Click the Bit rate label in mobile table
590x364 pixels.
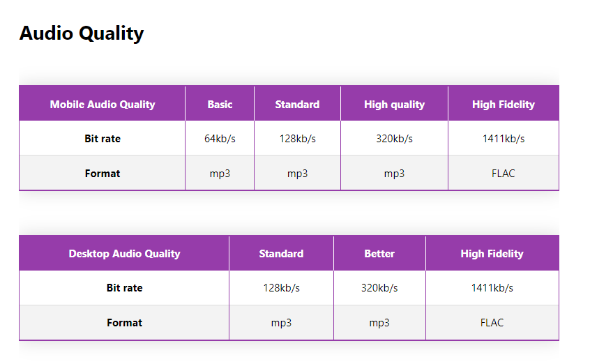(x=103, y=138)
